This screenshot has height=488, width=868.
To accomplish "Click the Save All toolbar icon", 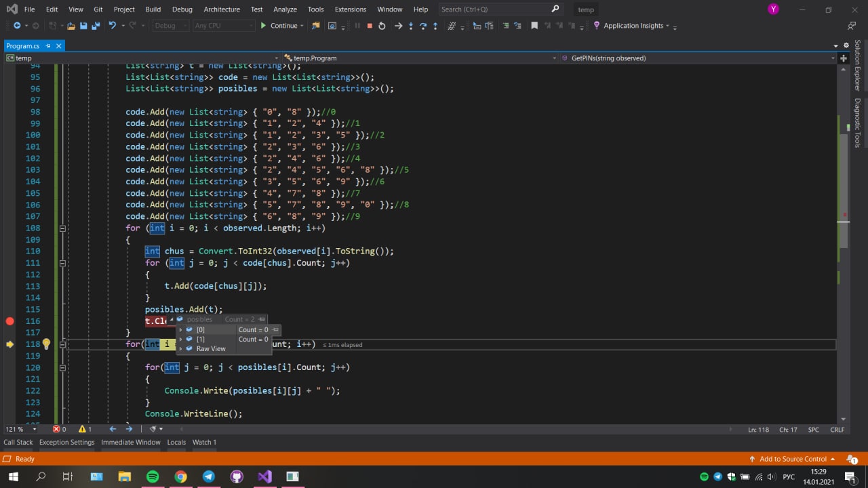I will pyautogui.click(x=96, y=26).
